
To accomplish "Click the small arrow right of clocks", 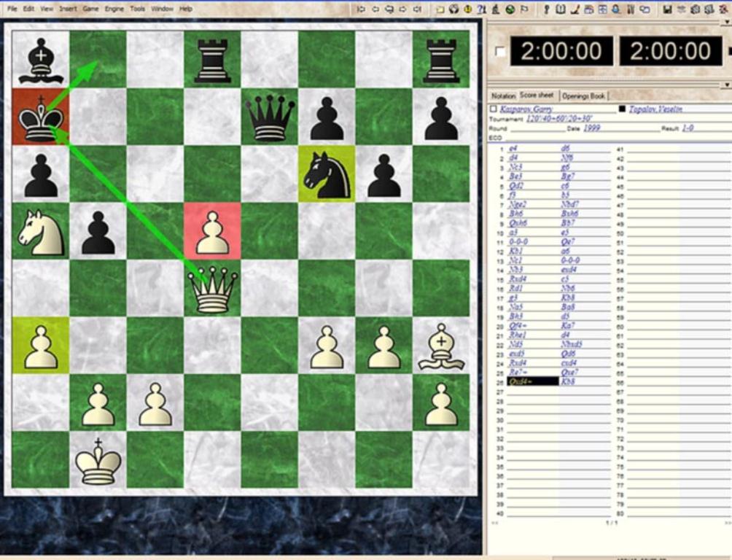I will (729, 51).
